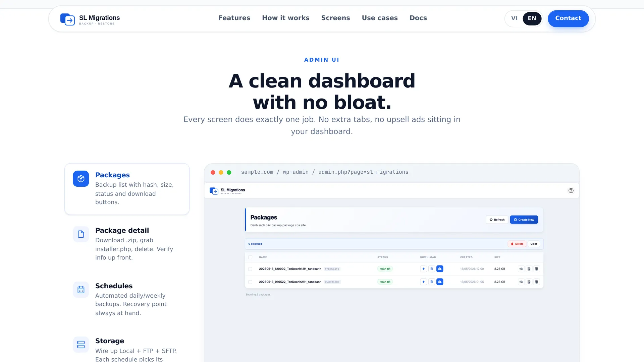
Task: Select the Schedules screen tab
Action: click(x=127, y=299)
